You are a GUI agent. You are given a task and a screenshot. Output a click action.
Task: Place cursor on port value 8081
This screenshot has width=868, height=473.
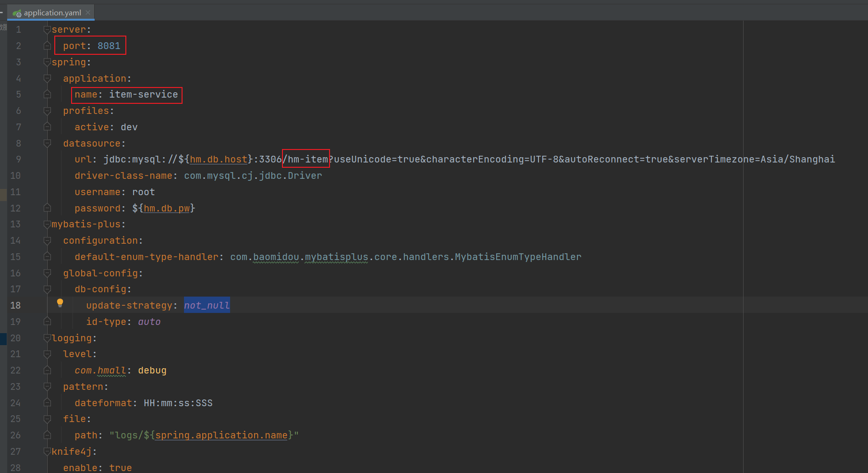109,46
